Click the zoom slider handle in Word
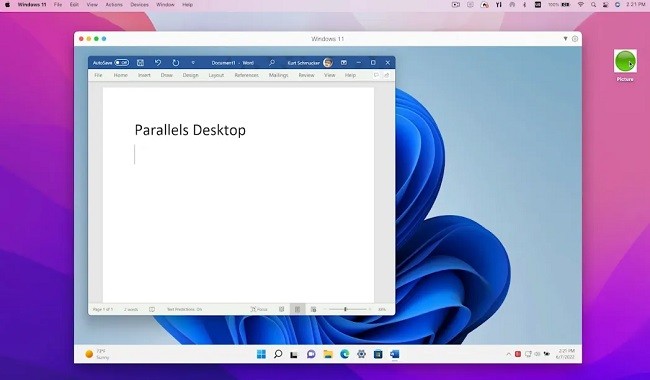The image size is (650, 380). [345, 309]
